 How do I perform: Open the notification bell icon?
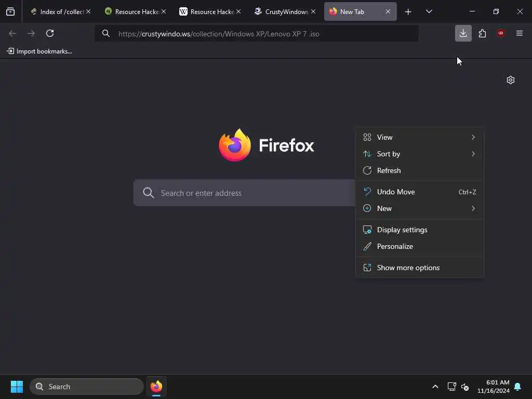[x=518, y=387]
